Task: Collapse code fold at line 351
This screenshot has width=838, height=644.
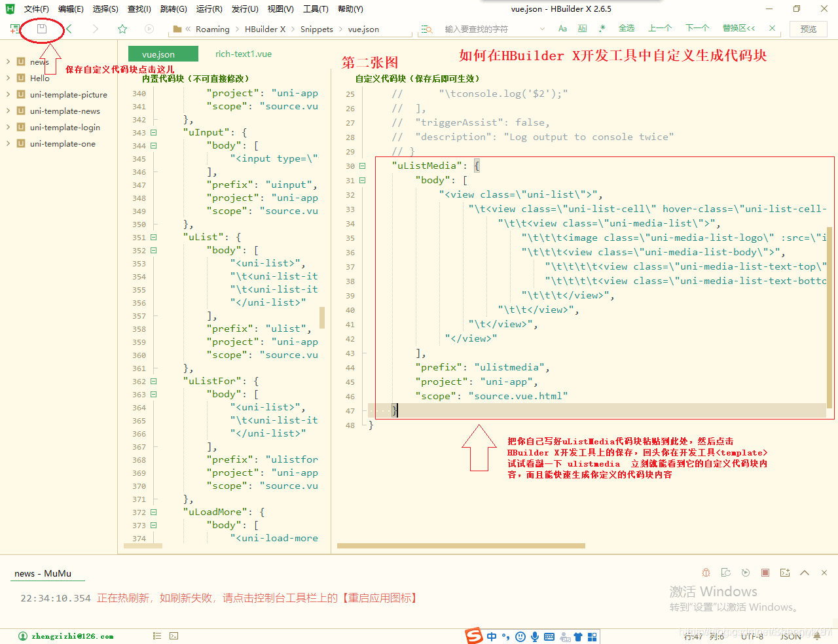Action: click(x=154, y=237)
